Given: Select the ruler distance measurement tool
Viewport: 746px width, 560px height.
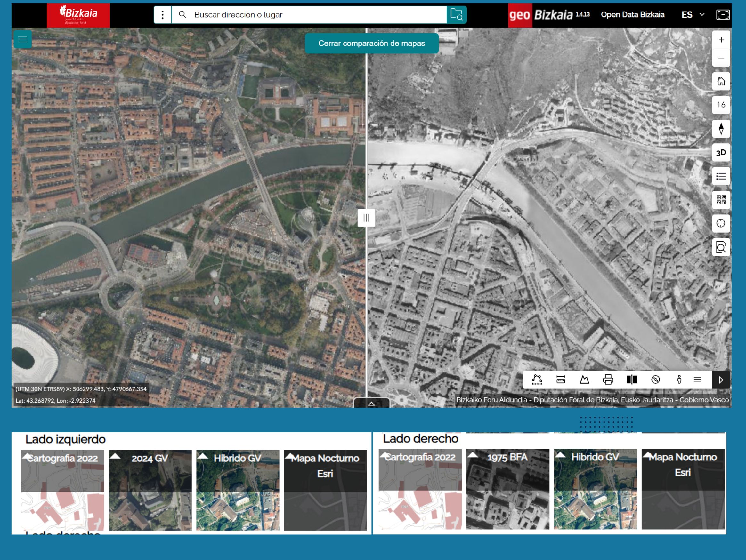Looking at the screenshot, I should (x=561, y=380).
